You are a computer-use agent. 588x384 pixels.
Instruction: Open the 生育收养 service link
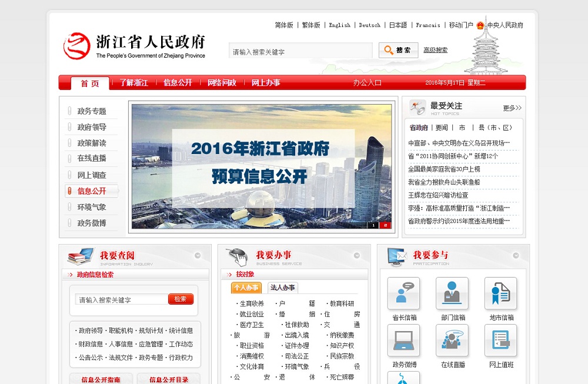point(252,303)
